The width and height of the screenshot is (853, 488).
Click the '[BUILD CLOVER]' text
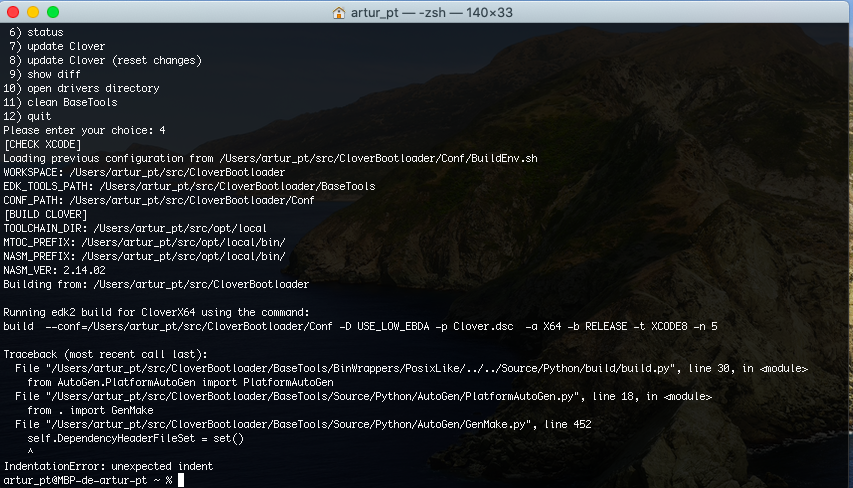click(45, 214)
